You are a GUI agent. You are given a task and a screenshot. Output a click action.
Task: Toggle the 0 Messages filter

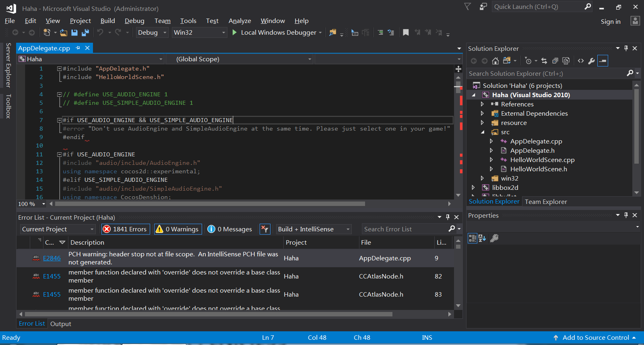(x=230, y=229)
